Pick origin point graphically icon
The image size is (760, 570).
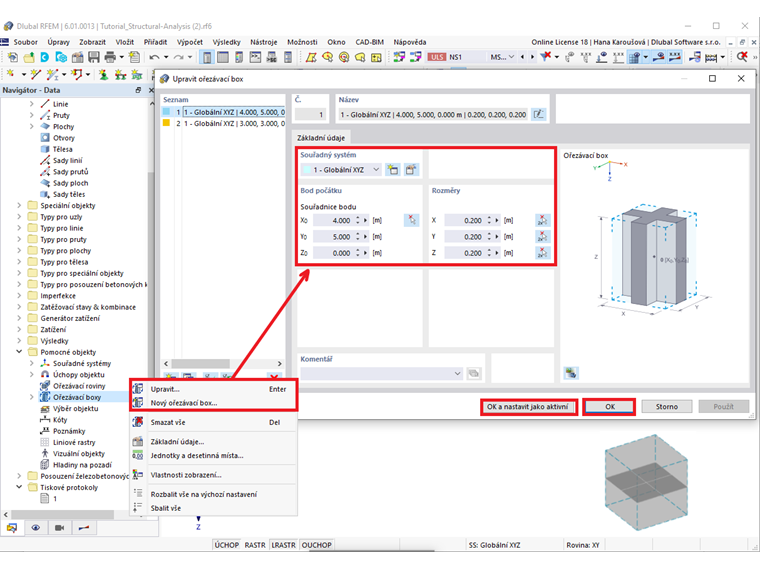412,220
